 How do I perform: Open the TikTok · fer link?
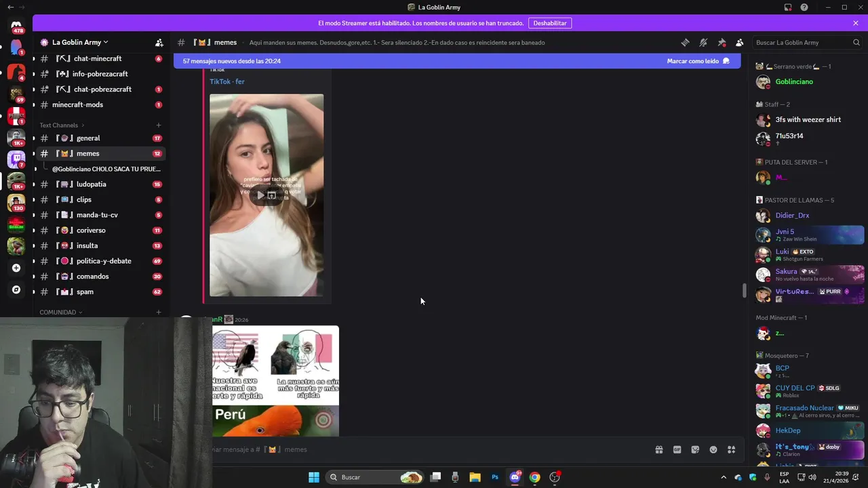(227, 81)
